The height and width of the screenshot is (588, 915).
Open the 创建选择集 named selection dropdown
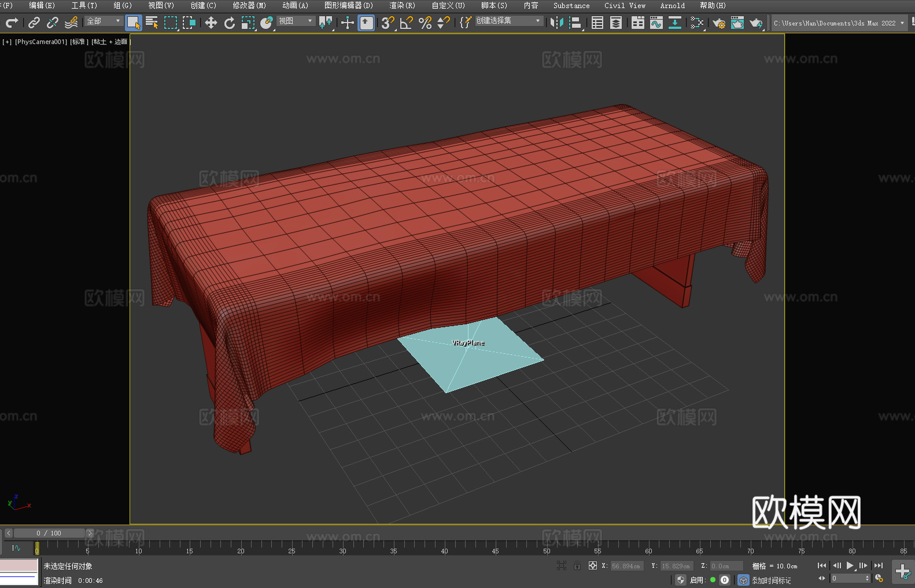(x=509, y=21)
